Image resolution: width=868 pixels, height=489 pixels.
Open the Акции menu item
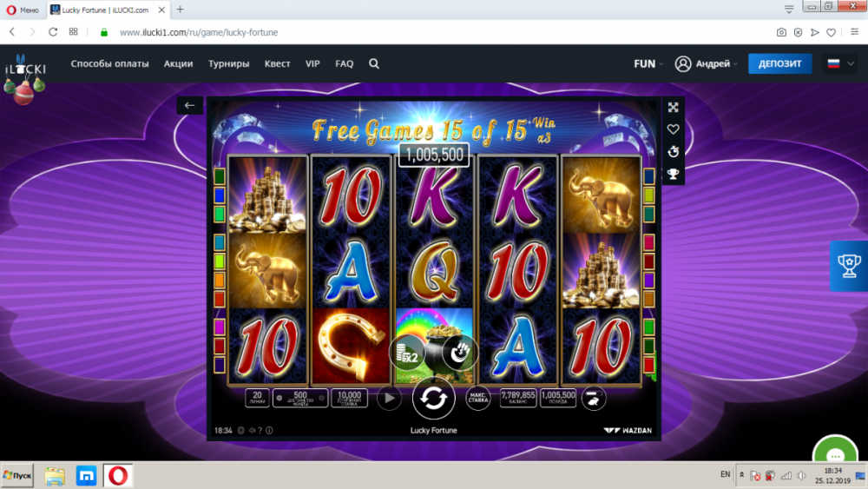point(178,63)
